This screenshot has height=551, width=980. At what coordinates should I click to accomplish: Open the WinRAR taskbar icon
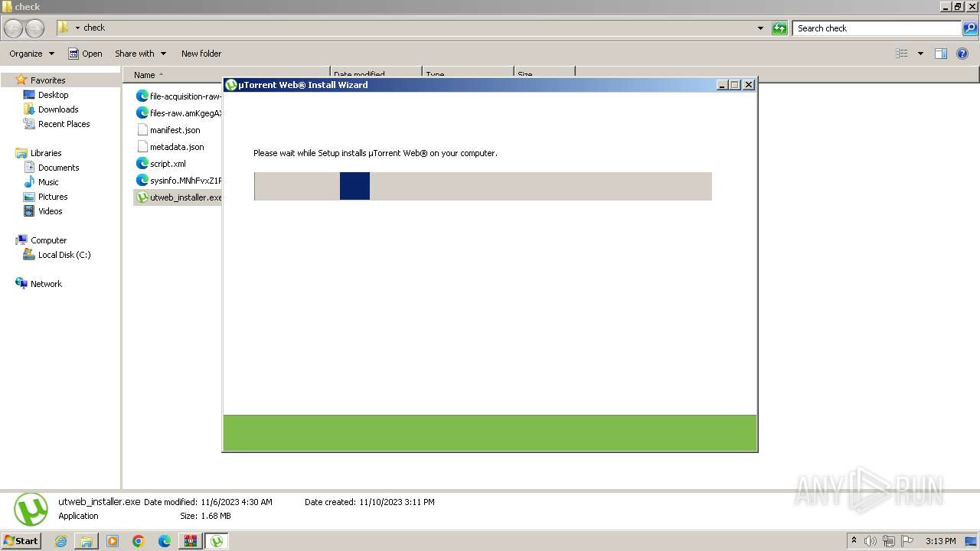[x=190, y=541]
